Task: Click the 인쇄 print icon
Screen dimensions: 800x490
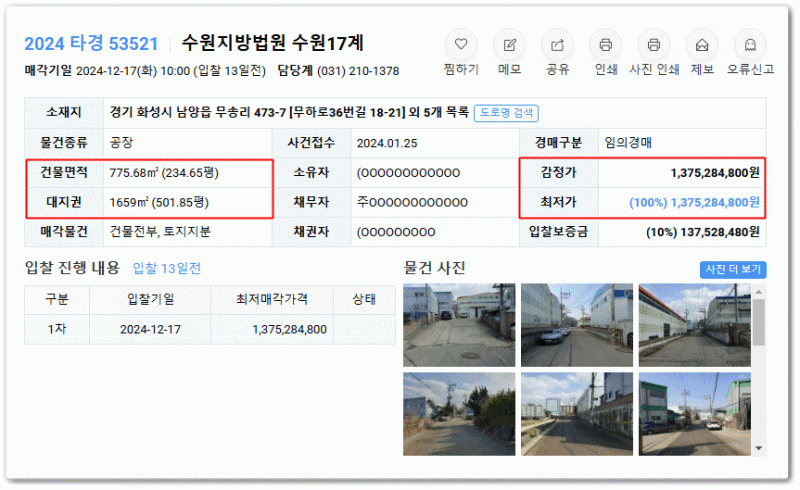Action: click(606, 45)
